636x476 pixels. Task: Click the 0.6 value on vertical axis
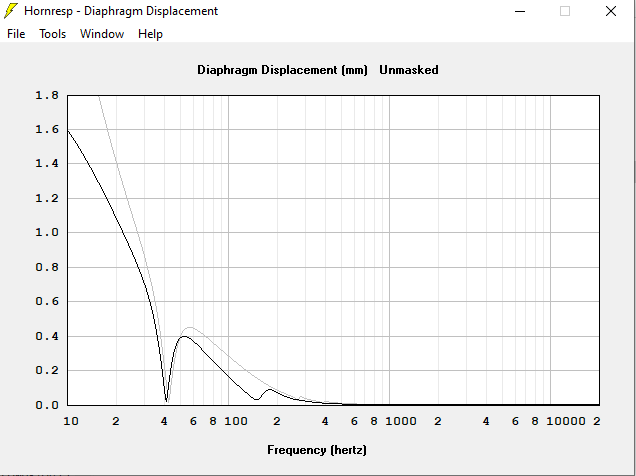tap(47, 301)
